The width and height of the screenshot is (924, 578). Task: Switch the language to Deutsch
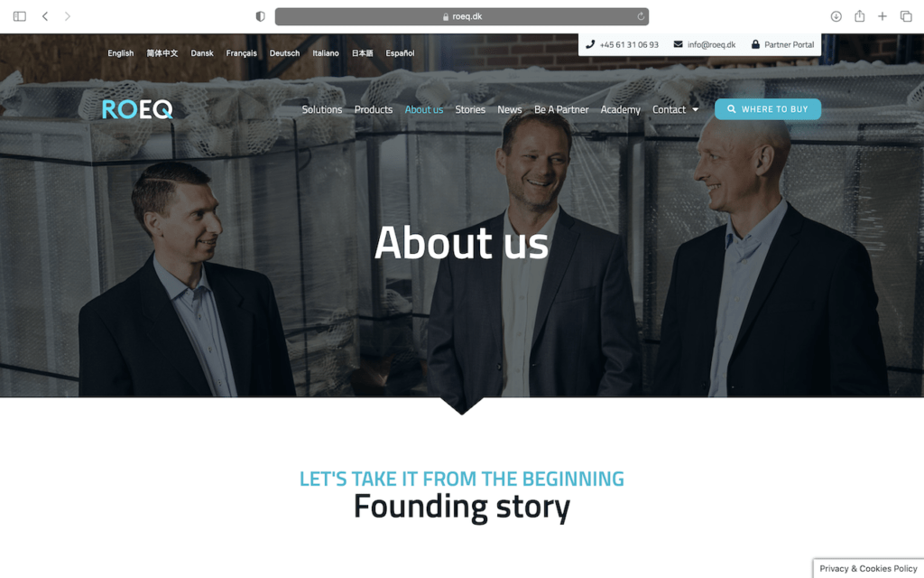284,53
